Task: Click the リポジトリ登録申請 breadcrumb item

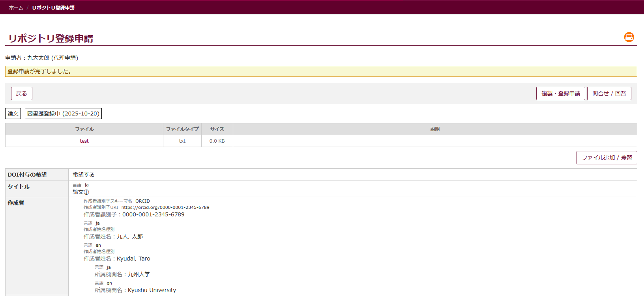Action: pos(53,8)
